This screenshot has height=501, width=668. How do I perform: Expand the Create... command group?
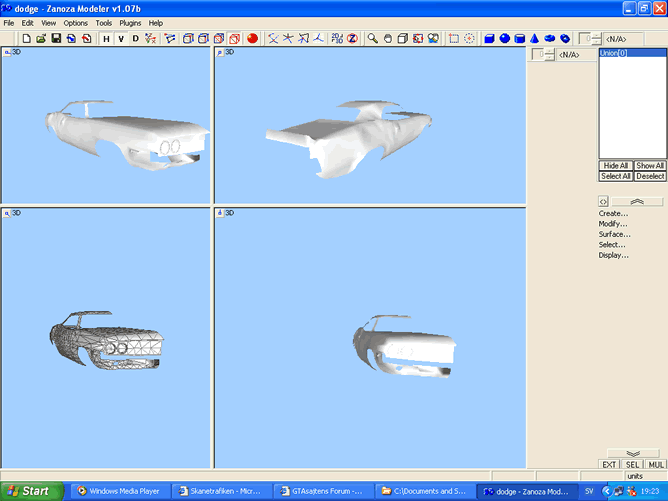(613, 213)
